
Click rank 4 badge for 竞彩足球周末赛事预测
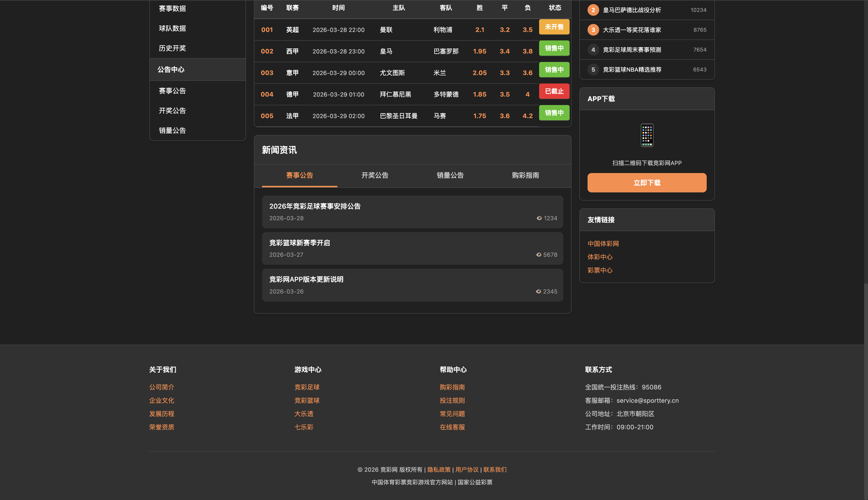coord(593,50)
